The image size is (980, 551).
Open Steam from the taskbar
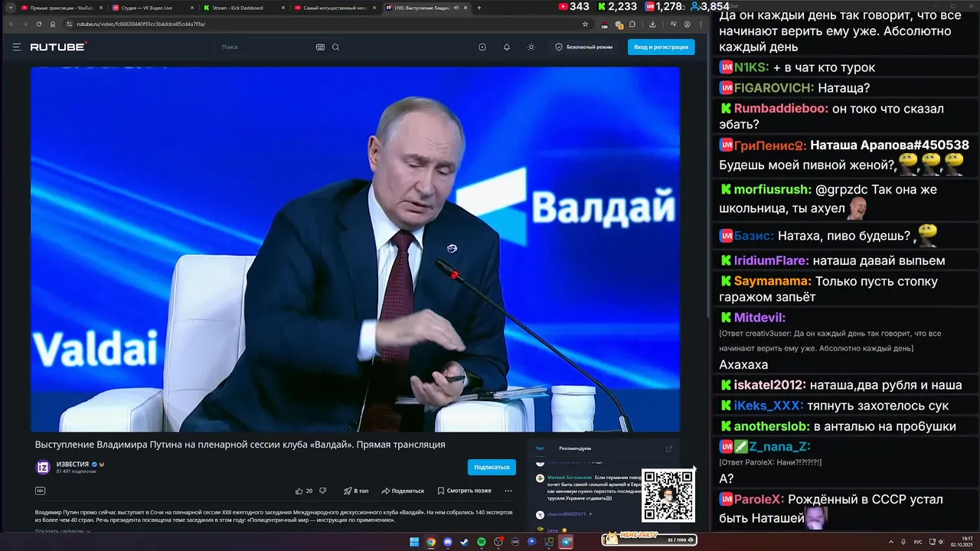(465, 542)
